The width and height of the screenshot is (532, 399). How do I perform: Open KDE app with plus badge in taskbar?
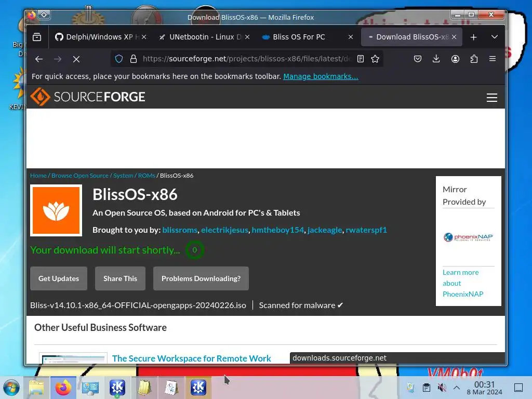coord(117,388)
